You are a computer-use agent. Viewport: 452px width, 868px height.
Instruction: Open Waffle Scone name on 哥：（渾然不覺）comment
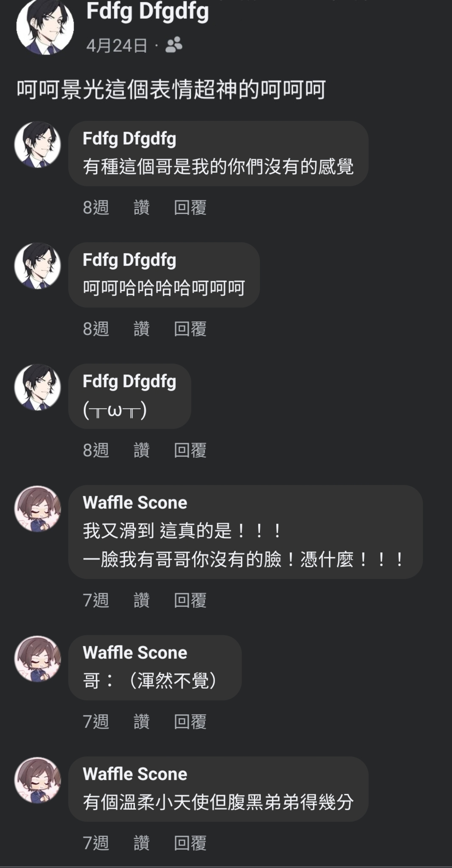135,652
